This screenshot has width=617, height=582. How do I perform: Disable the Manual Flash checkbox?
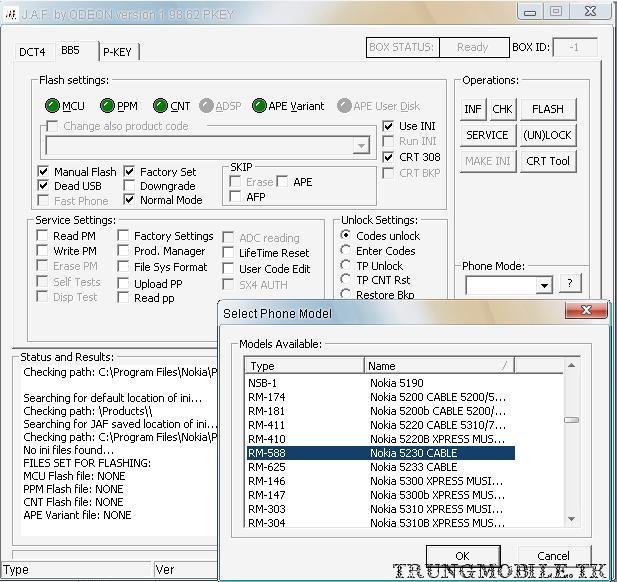pyautogui.click(x=43, y=172)
